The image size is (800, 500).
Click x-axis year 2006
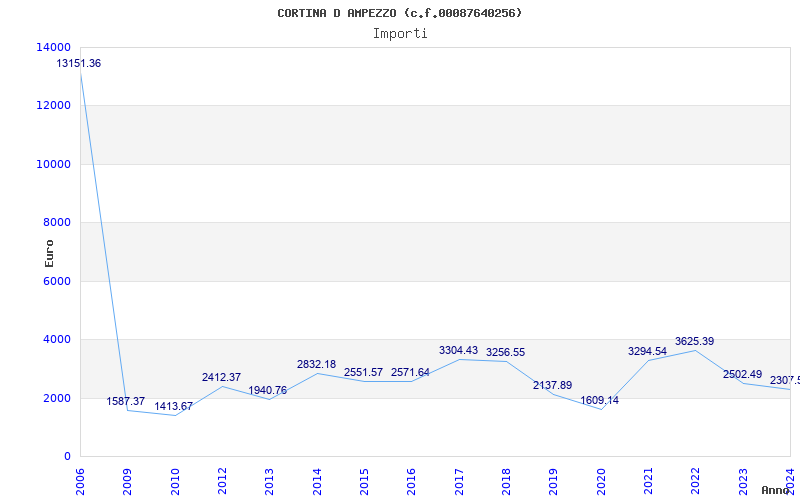(x=80, y=482)
